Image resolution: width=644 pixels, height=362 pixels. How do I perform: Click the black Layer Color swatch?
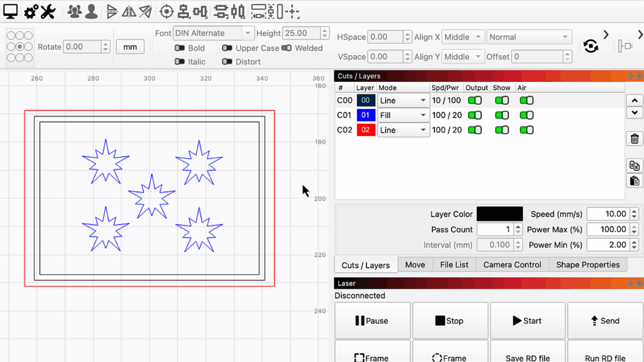(x=500, y=214)
